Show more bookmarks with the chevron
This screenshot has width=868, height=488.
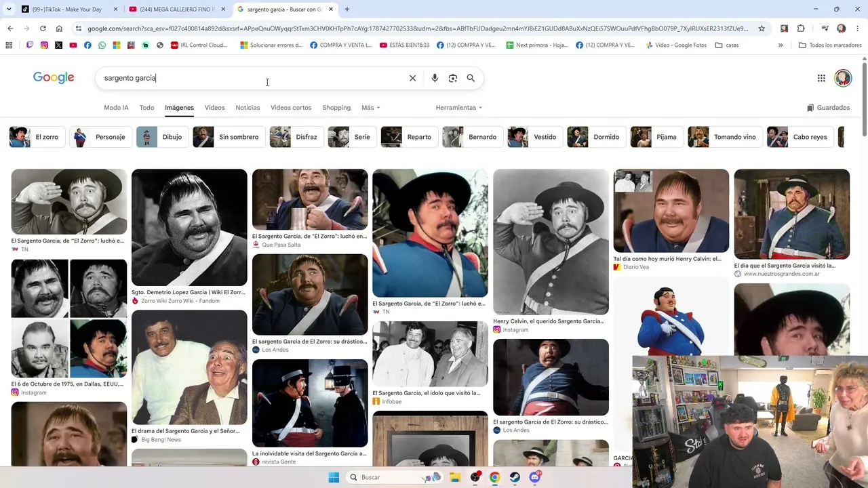781,45
